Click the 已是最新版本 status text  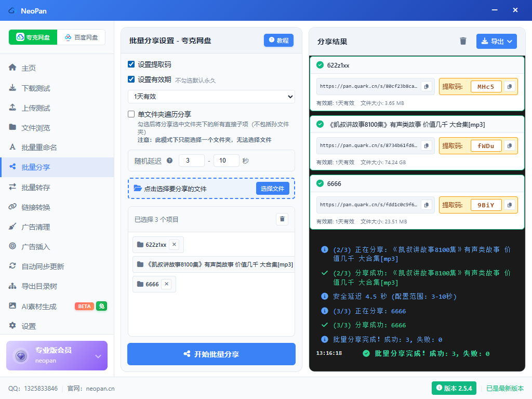pos(505,388)
